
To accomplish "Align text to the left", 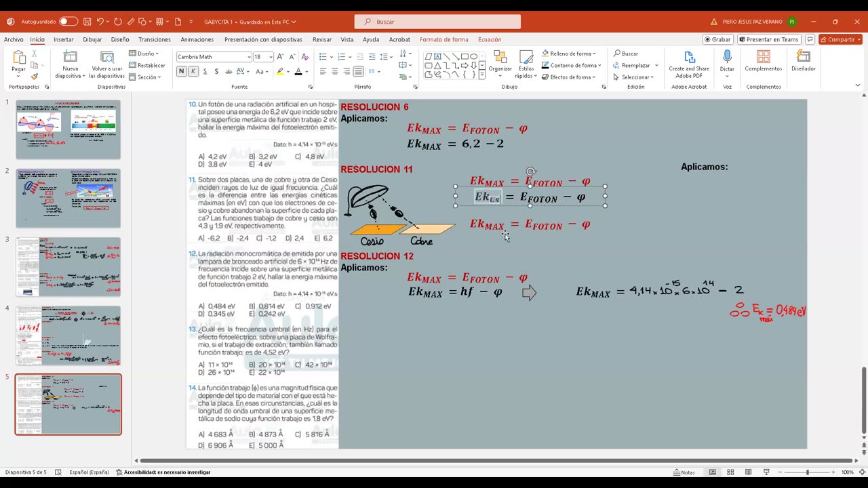I will 323,71.
